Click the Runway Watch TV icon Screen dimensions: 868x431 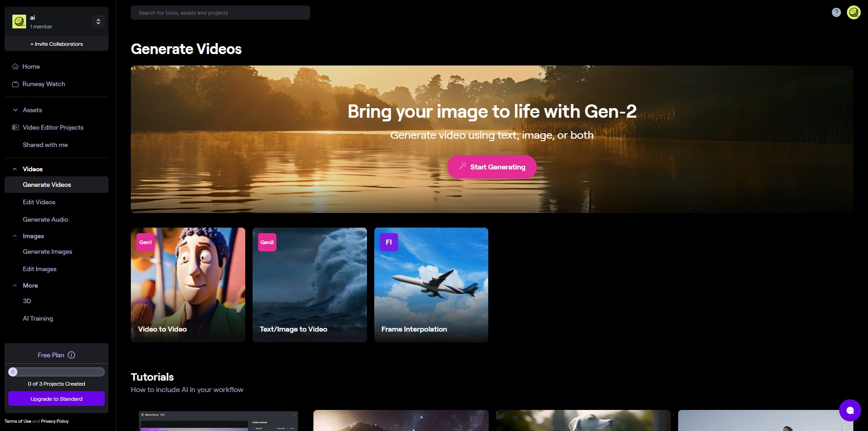tap(16, 84)
